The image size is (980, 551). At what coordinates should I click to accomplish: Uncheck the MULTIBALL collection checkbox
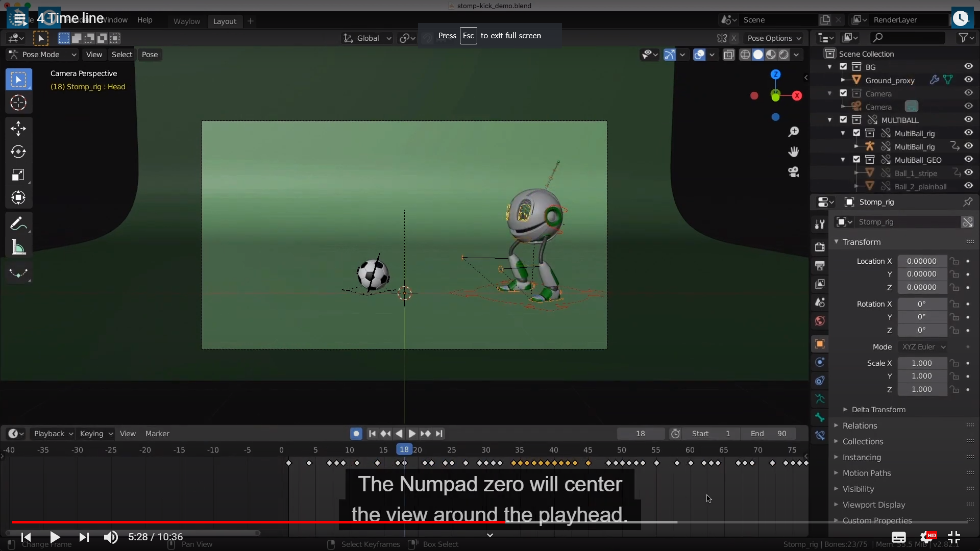pos(843,119)
